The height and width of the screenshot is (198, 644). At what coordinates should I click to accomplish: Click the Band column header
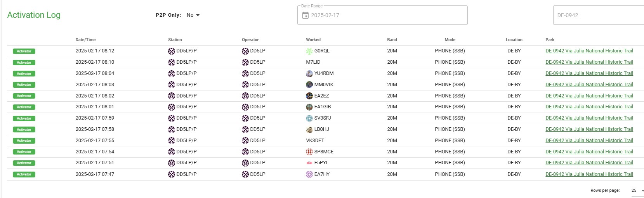pos(392,40)
